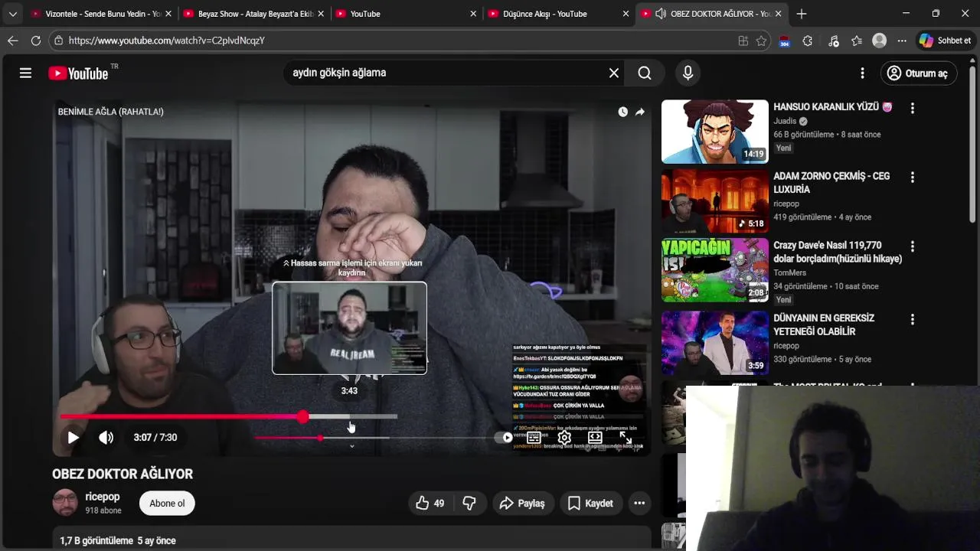Open HANSUO KARANLIK YÜZÜ video thumbnail

click(715, 132)
